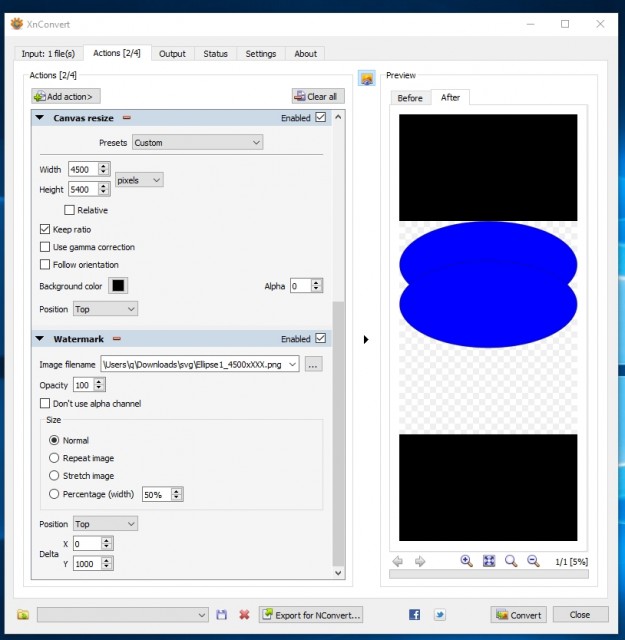Select Repeat image radio button
This screenshot has height=640, width=625.
[54, 458]
